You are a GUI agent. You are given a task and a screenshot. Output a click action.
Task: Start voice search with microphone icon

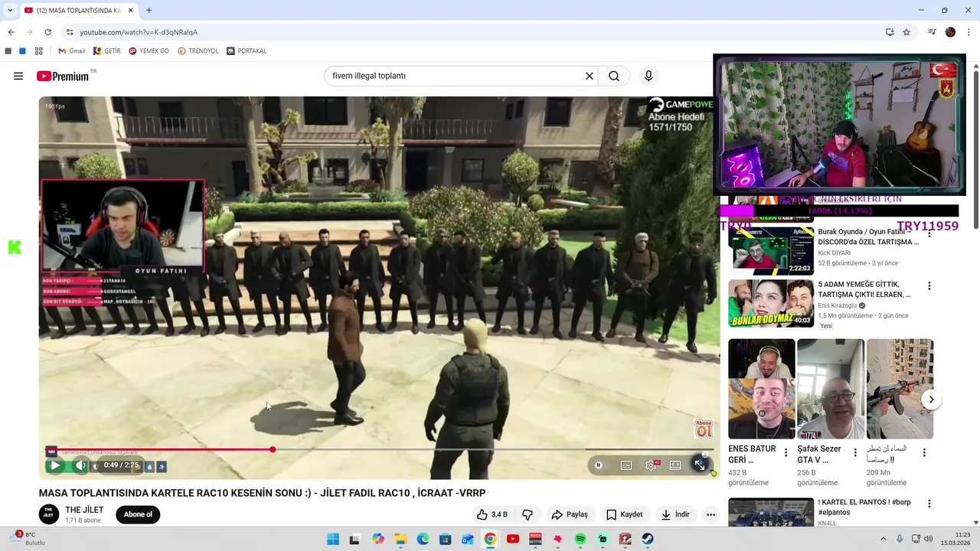648,76
